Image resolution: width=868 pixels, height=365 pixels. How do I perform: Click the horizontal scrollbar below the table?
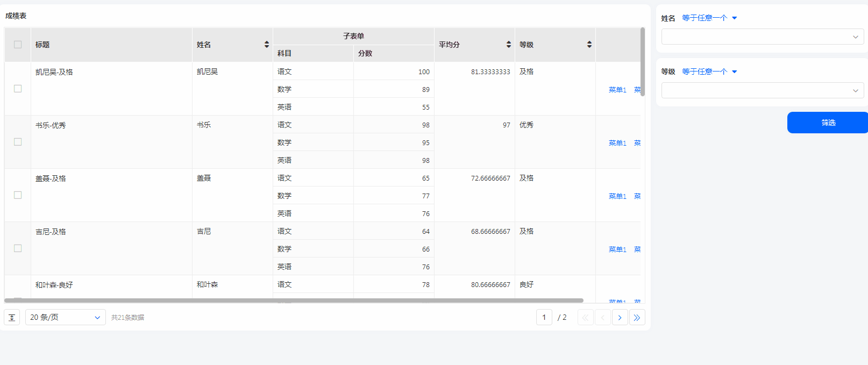click(x=294, y=300)
